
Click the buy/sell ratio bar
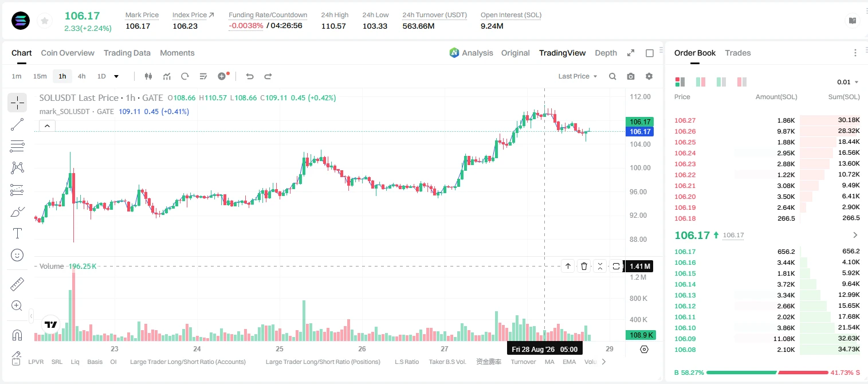(767, 373)
